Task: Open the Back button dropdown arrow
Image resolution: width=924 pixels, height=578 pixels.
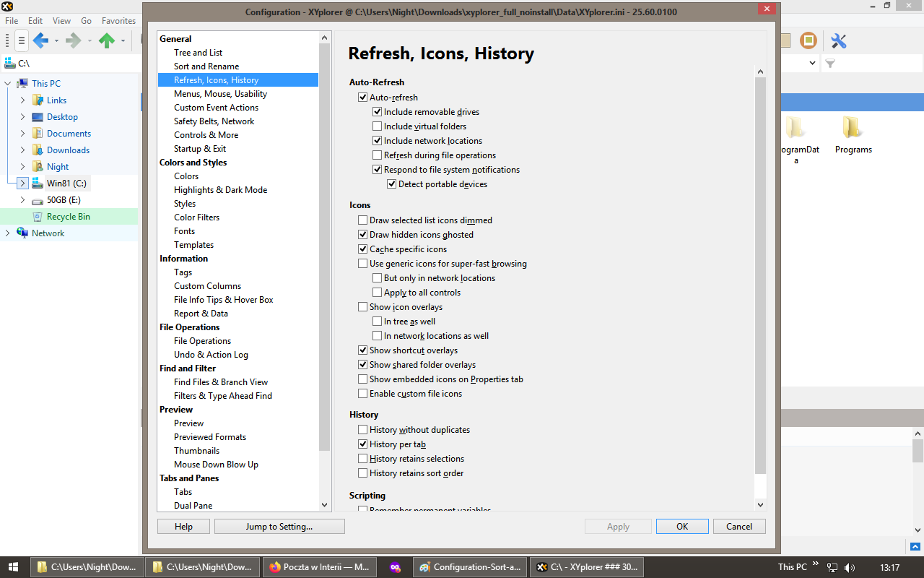Action: point(56,40)
